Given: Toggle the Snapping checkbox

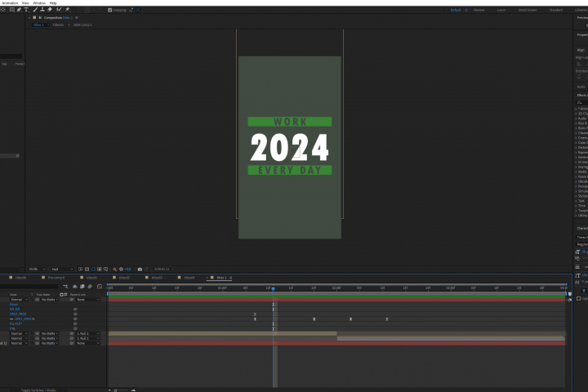Looking at the screenshot, I should click(110, 10).
